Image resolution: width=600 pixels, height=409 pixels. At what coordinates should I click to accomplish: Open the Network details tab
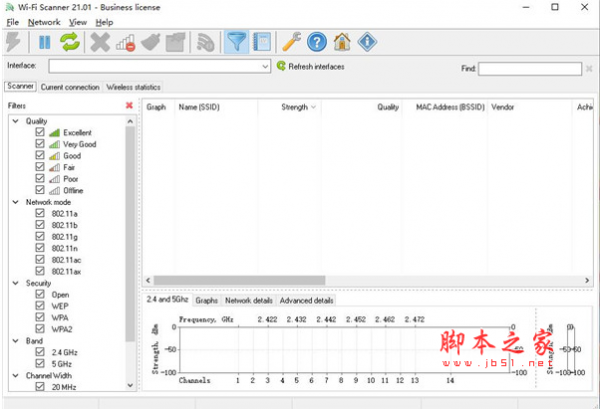[249, 301]
